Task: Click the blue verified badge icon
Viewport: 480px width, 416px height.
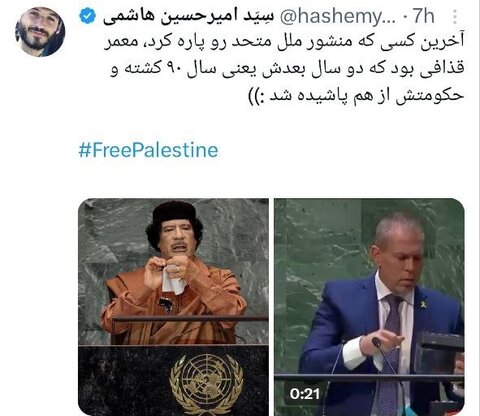Action: pos(87,16)
